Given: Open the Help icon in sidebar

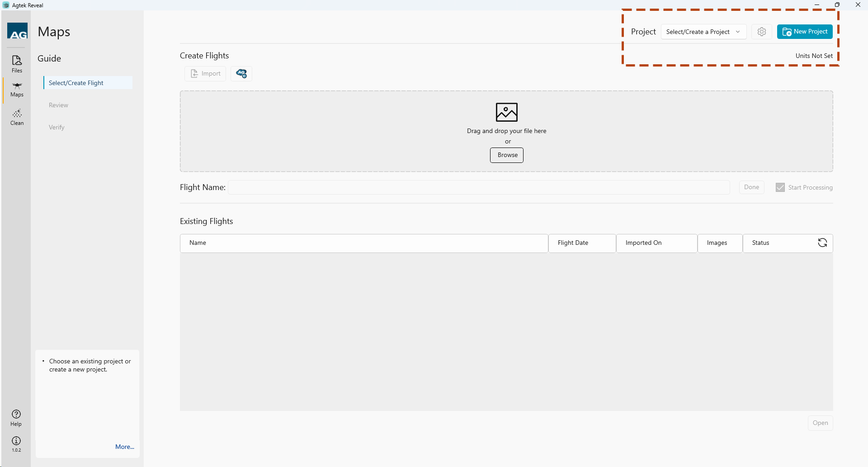Looking at the screenshot, I should (16, 417).
